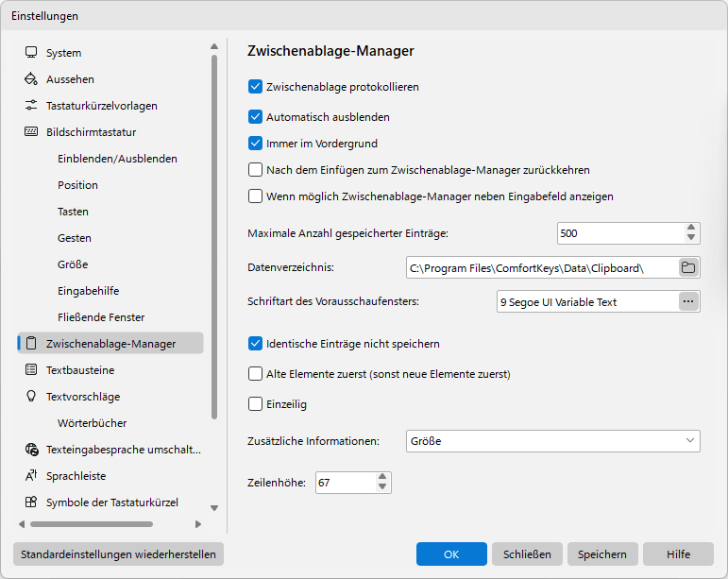
Task: Select Position subsection
Action: [77, 185]
